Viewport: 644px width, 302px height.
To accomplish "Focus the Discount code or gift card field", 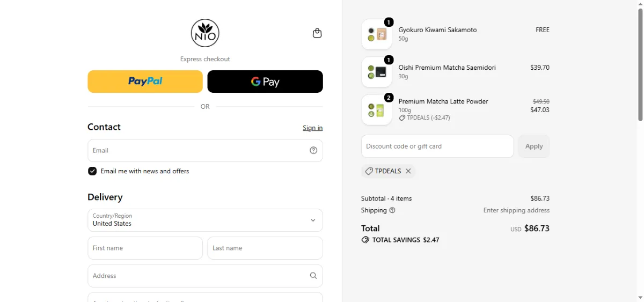I will pos(437,146).
